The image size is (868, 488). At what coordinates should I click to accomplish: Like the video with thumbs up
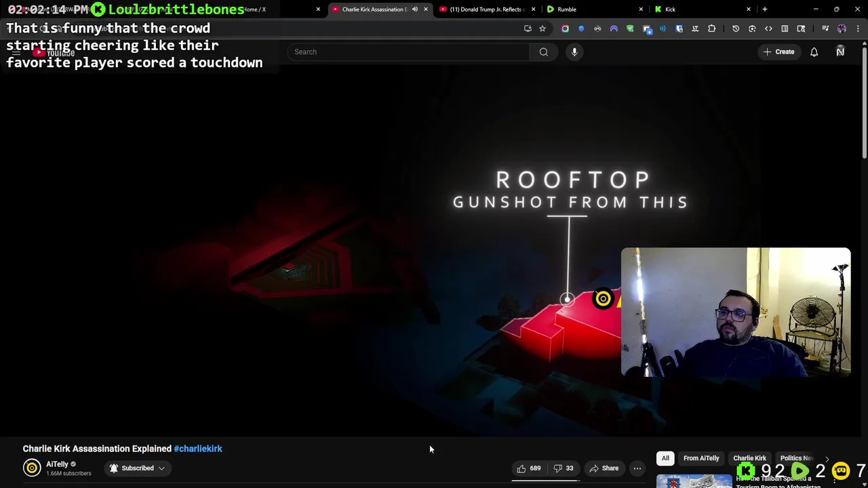(528, 468)
